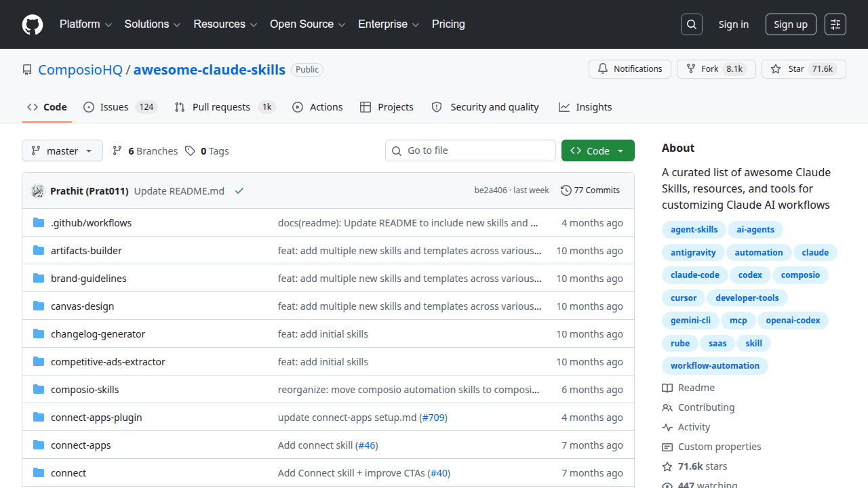
Task: Click the green commit status checkmark
Action: pyautogui.click(x=239, y=191)
